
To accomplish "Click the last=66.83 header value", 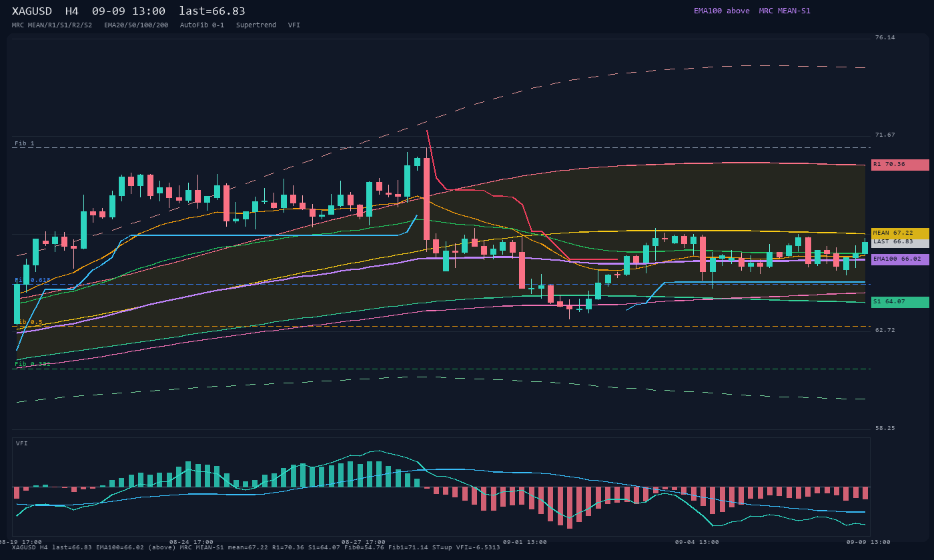I will pos(212,11).
